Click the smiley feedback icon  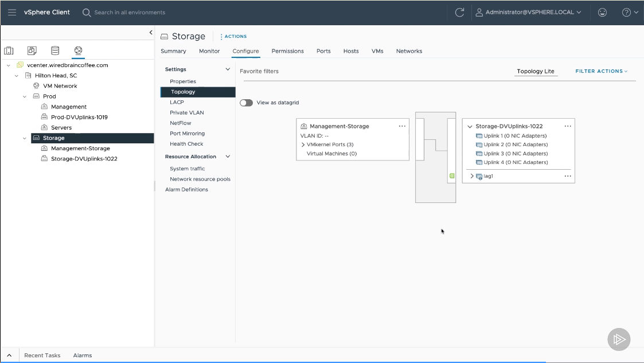602,12
